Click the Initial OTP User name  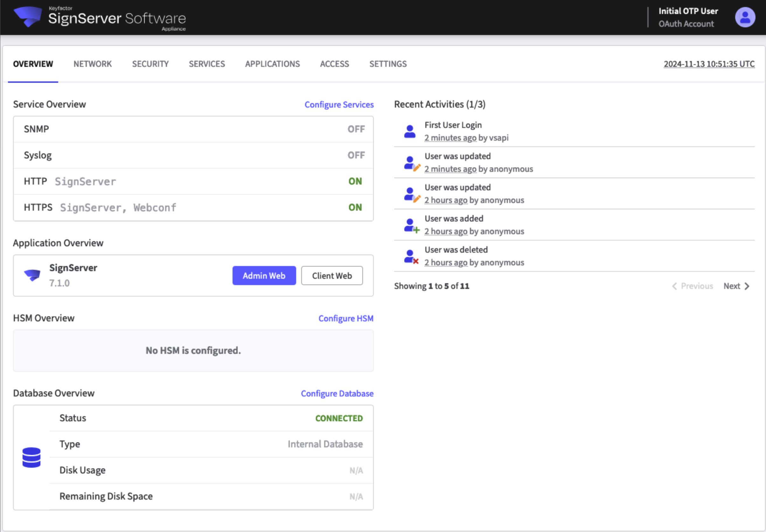pyautogui.click(x=688, y=11)
